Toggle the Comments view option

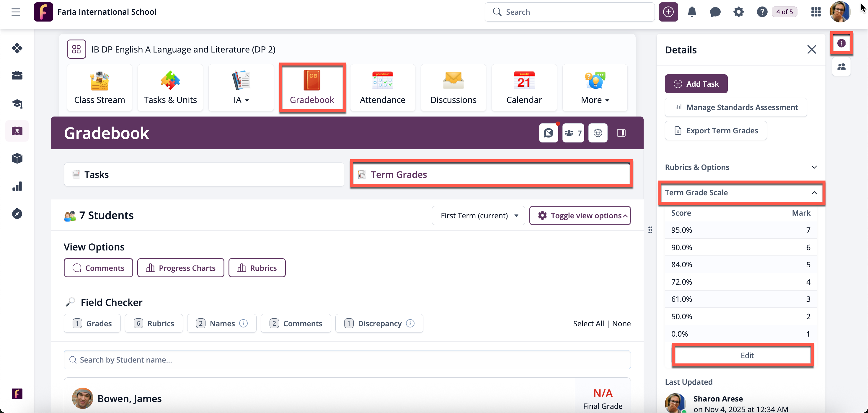[98, 268]
